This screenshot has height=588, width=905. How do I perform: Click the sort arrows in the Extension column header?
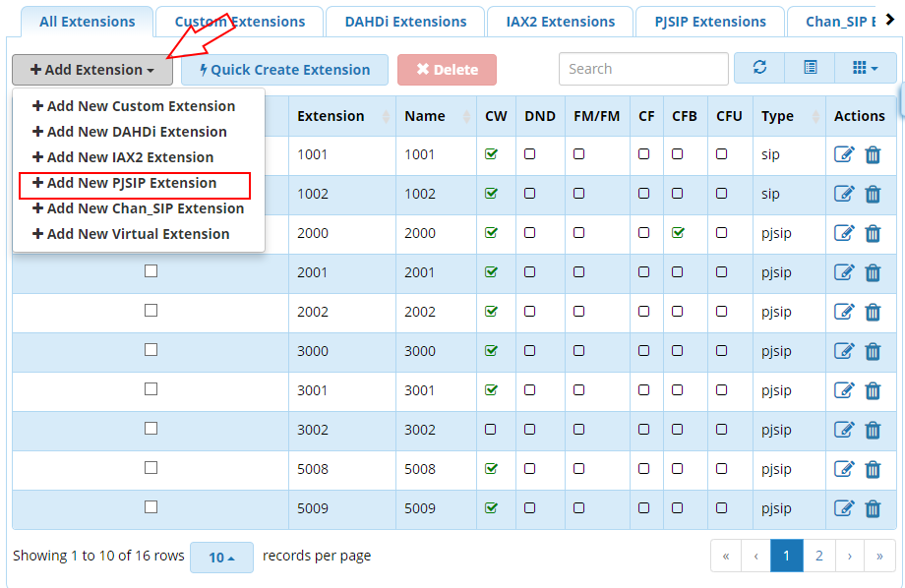coord(385,117)
